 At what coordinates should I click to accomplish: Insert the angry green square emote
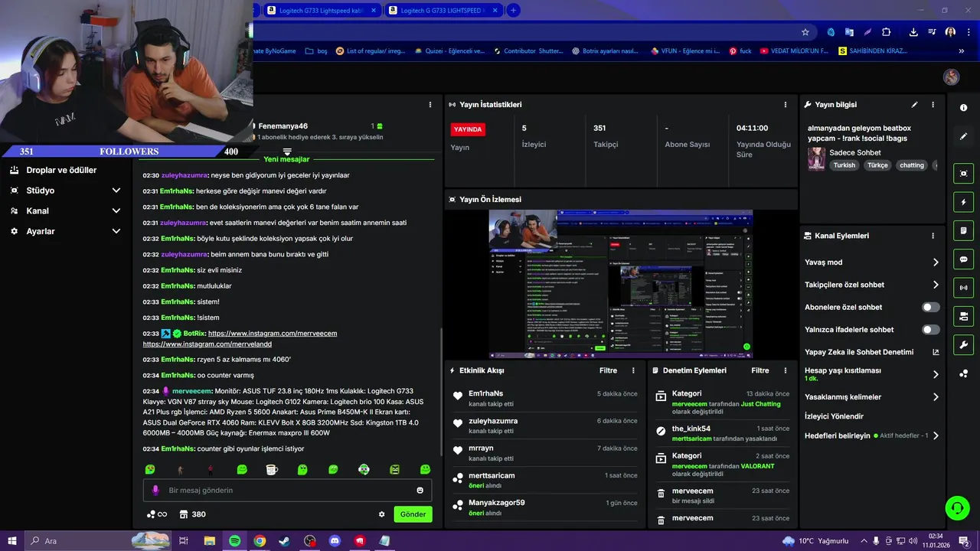coord(394,469)
